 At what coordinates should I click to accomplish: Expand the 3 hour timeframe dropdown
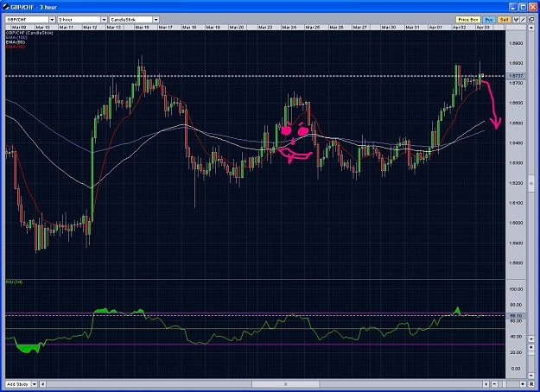coord(104,20)
